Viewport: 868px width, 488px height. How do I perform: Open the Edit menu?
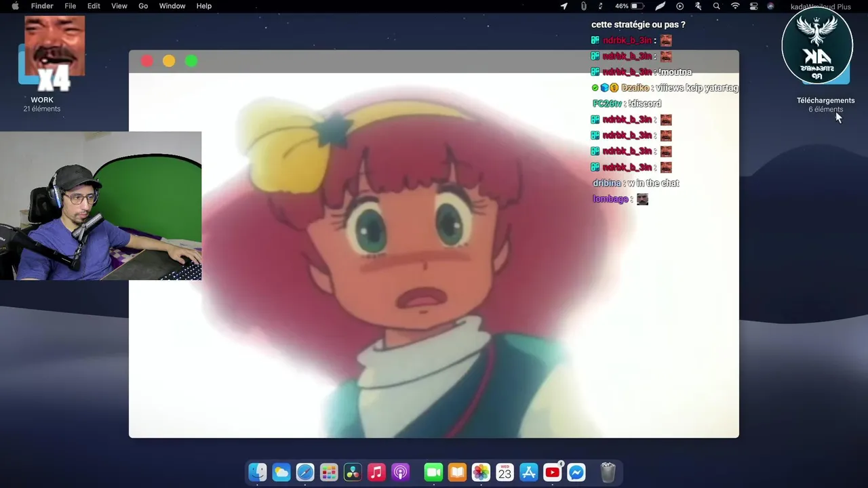pyautogui.click(x=94, y=6)
